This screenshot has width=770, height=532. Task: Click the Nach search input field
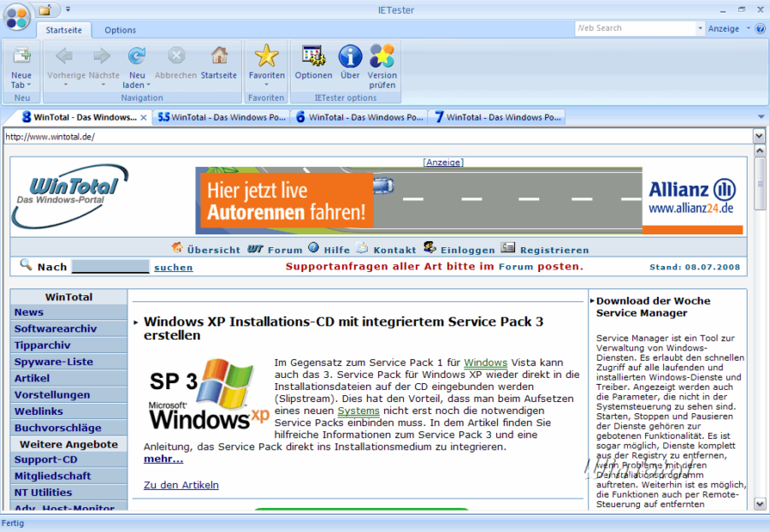tap(110, 267)
